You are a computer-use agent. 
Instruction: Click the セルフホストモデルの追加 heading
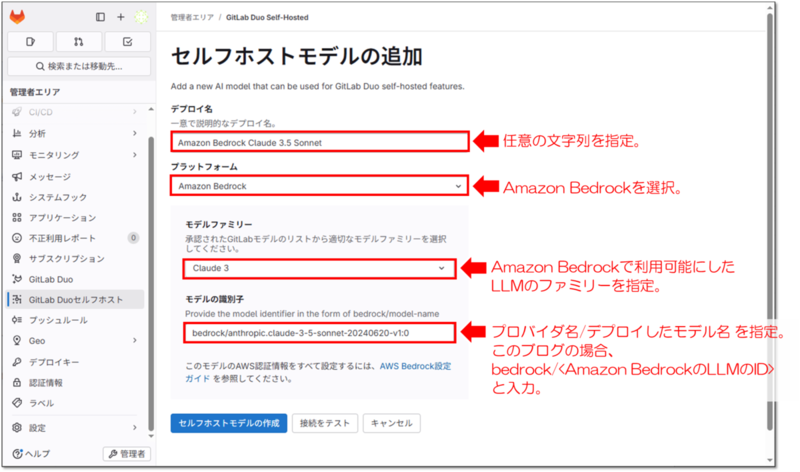tap(297, 56)
